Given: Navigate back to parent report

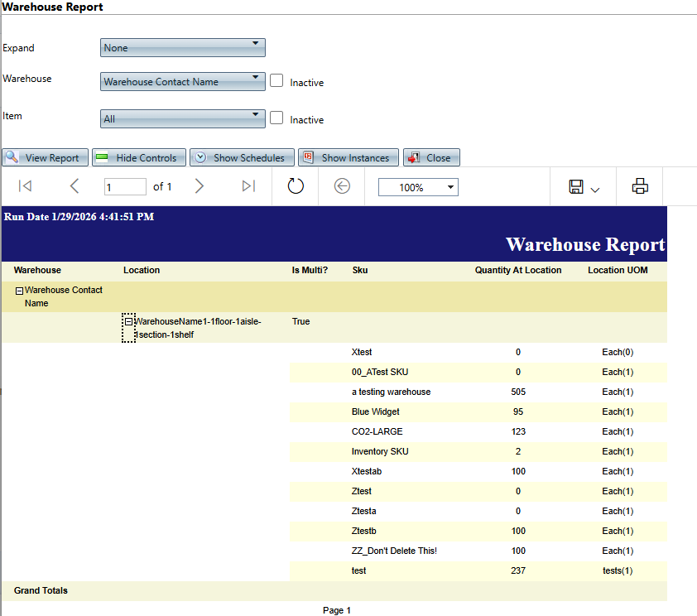Looking at the screenshot, I should [342, 186].
